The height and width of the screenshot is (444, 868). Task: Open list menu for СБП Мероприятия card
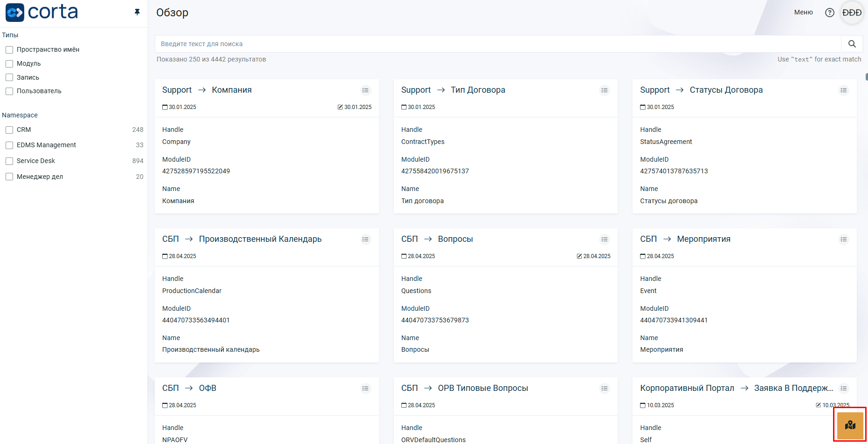tap(844, 239)
